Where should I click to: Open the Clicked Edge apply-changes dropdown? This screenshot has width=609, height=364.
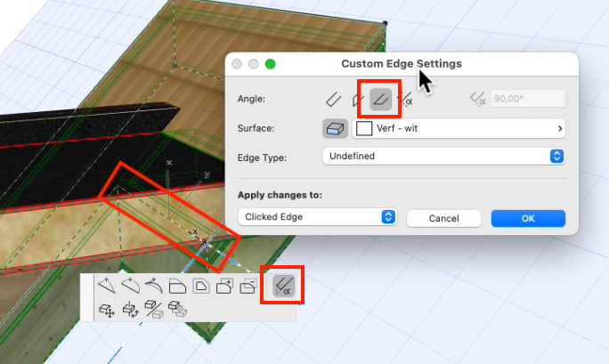pyautogui.click(x=317, y=217)
